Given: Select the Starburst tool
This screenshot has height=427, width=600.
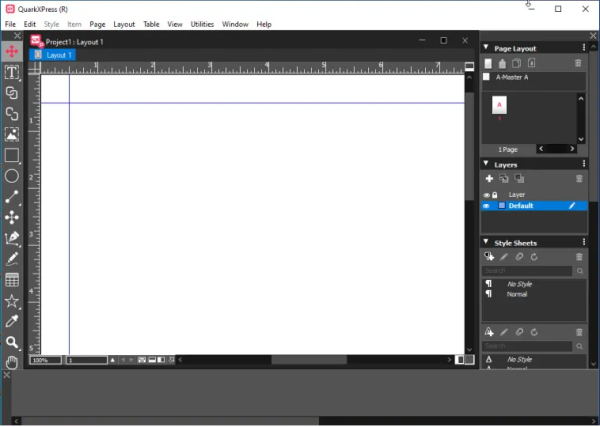Looking at the screenshot, I should [12, 301].
